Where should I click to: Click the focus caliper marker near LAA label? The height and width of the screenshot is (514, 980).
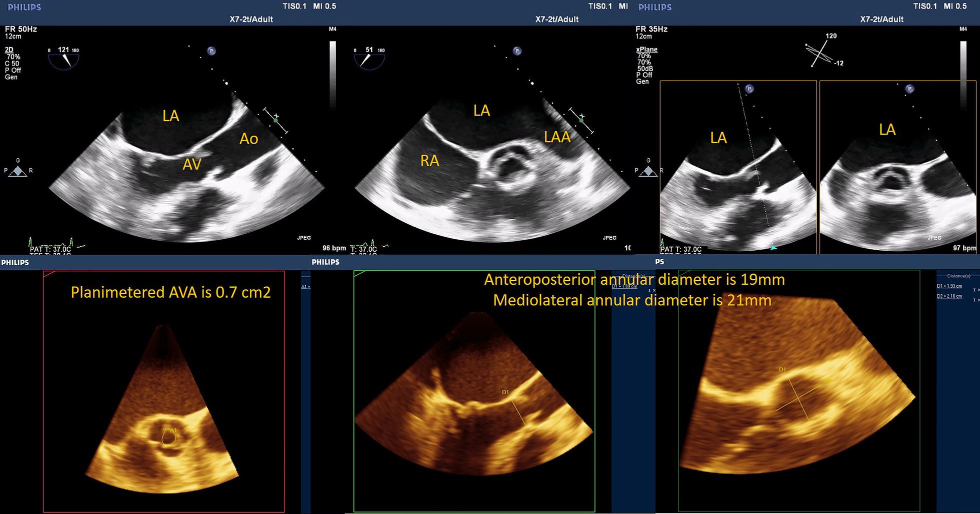pos(581,120)
